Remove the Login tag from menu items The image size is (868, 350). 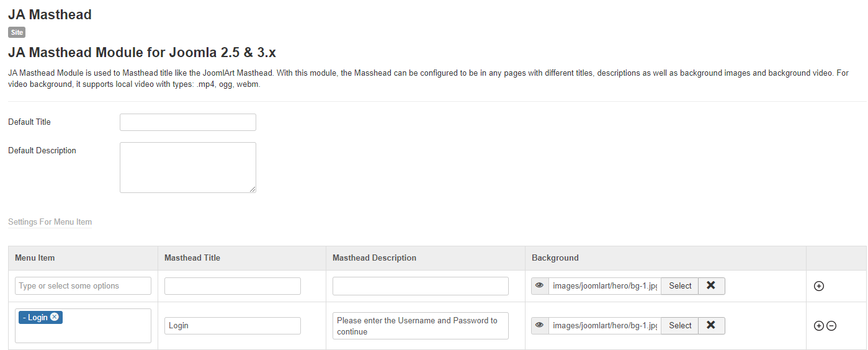click(55, 317)
